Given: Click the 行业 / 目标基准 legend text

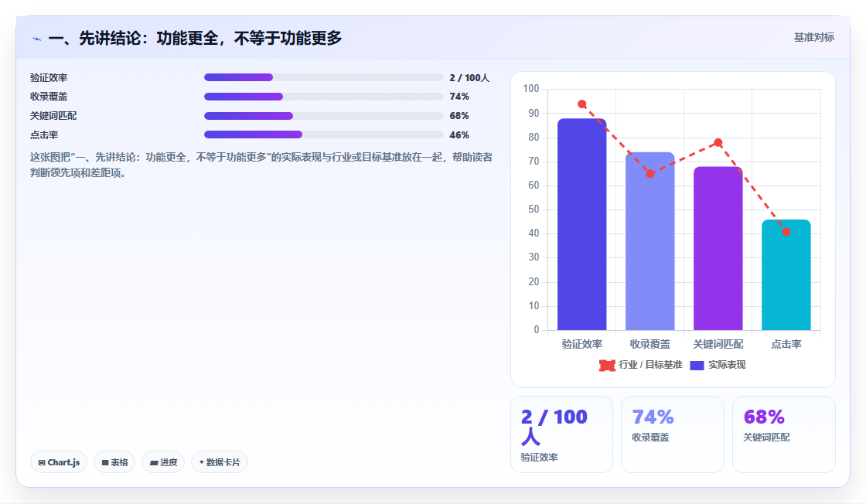Looking at the screenshot, I should click(x=650, y=365).
